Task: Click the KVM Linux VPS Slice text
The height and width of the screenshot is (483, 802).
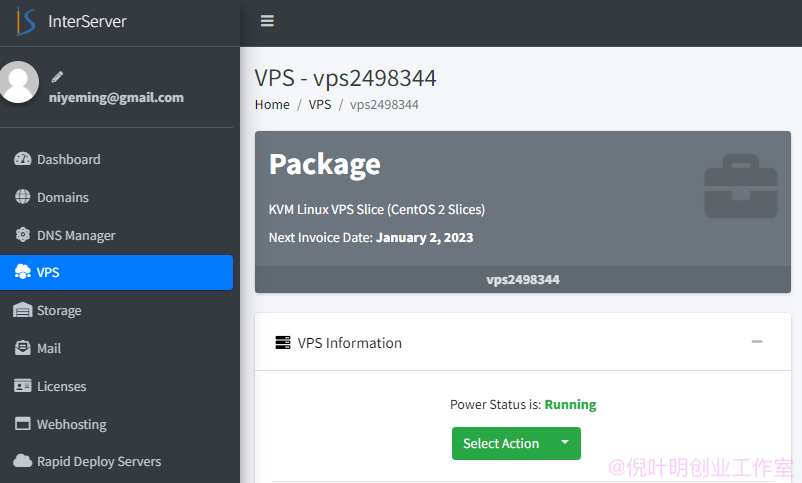Action: (376, 209)
